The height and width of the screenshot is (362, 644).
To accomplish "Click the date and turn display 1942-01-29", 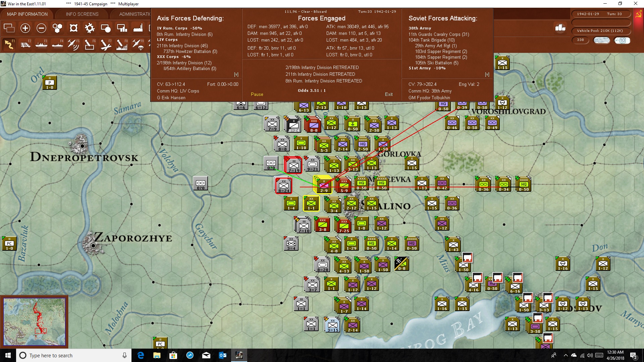I will point(601,14).
